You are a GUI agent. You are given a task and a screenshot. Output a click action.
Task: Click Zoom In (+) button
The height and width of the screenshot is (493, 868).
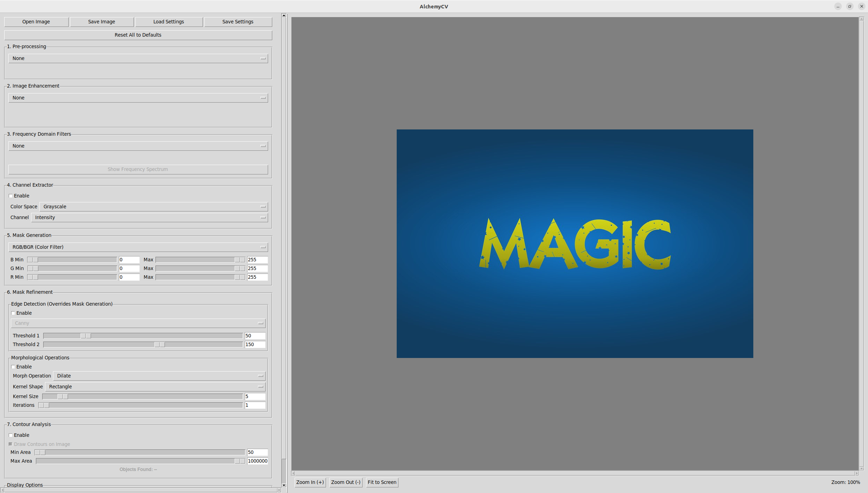click(310, 482)
